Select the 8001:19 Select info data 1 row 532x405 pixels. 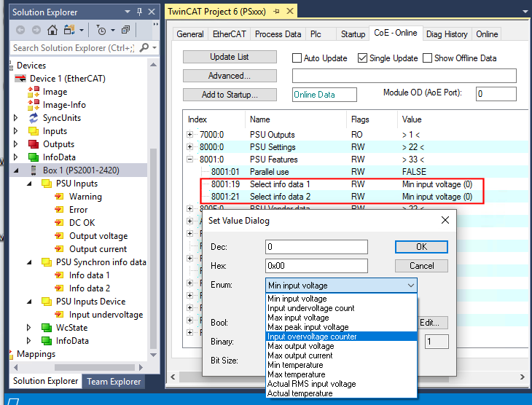coord(341,184)
